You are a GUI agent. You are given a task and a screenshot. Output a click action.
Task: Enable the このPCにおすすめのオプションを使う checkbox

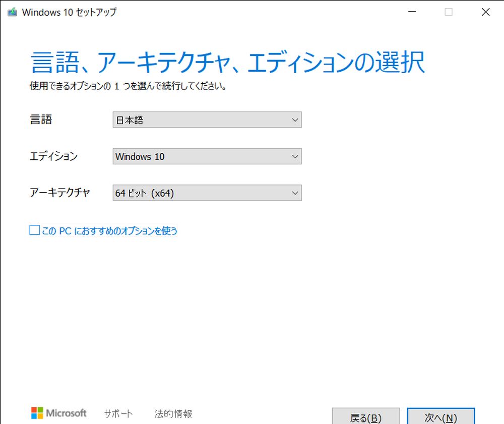coord(34,230)
